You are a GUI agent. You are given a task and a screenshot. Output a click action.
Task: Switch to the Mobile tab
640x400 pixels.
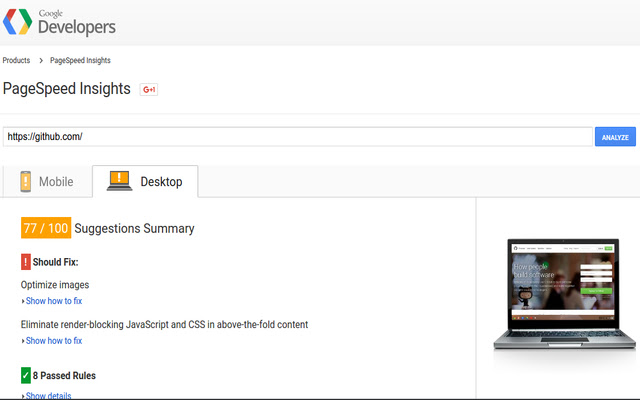coord(47,182)
